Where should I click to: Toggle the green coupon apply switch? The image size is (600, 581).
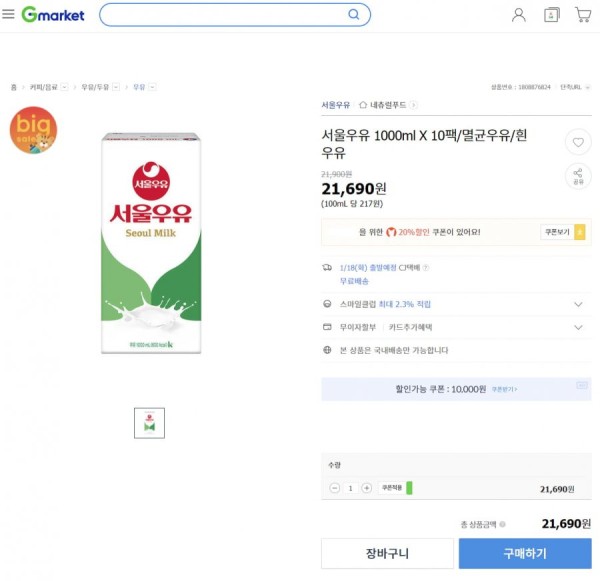pyautogui.click(x=409, y=488)
